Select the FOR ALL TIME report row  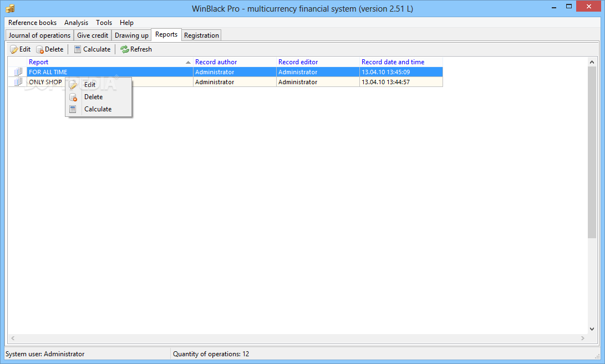(x=225, y=71)
